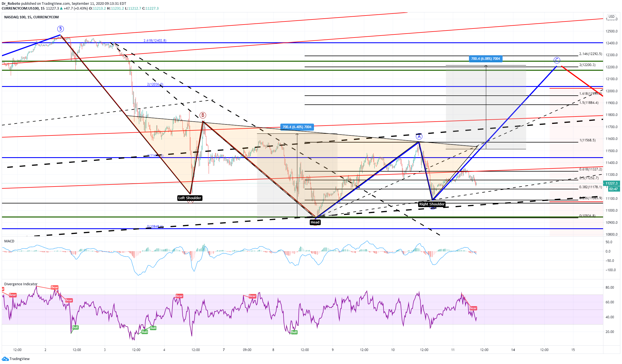This screenshot has height=364, width=622.
Task: Click the RSI scale value 20.00
Action: click(610, 332)
